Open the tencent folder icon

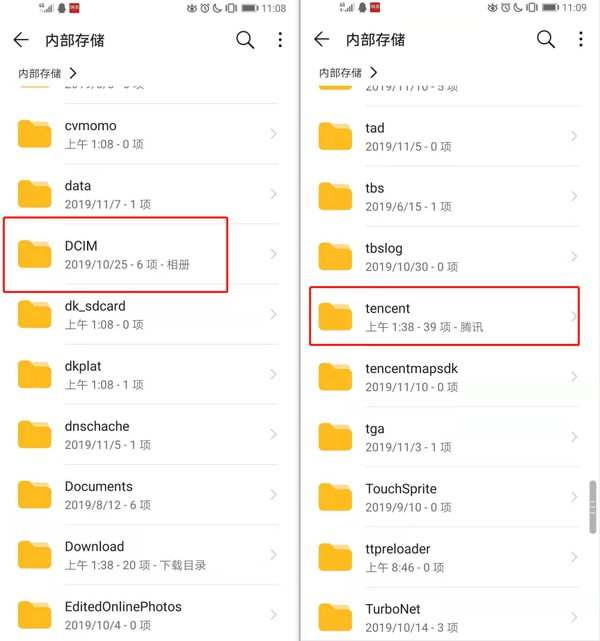(335, 316)
